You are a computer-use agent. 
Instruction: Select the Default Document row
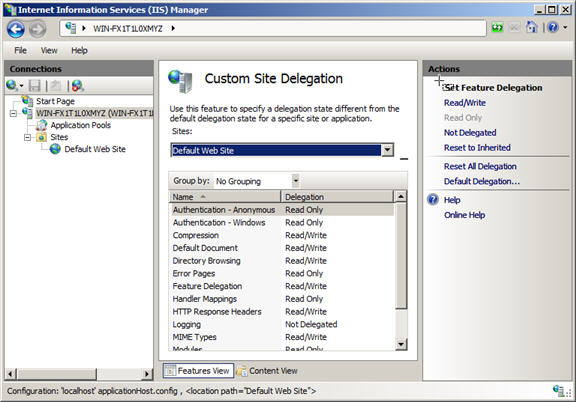(x=281, y=248)
